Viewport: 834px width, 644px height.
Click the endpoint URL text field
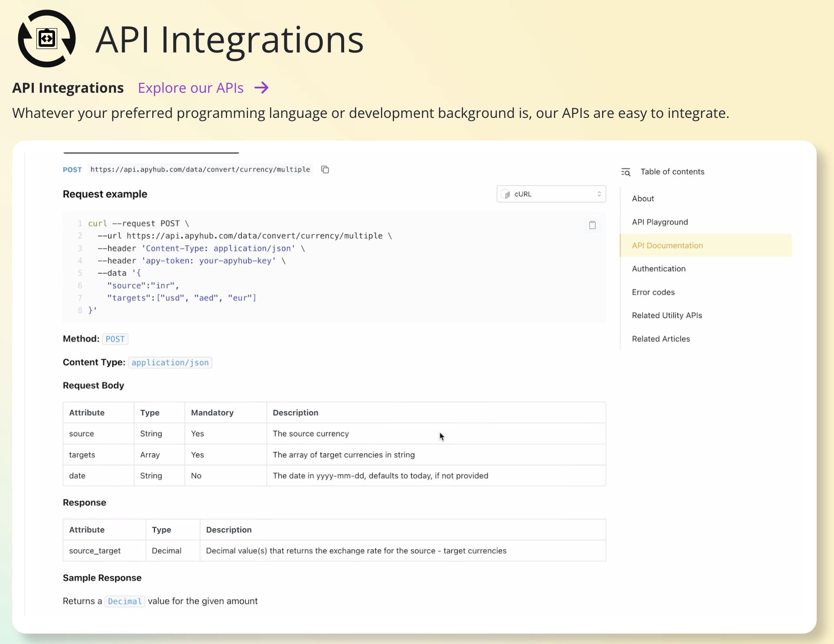(200, 169)
